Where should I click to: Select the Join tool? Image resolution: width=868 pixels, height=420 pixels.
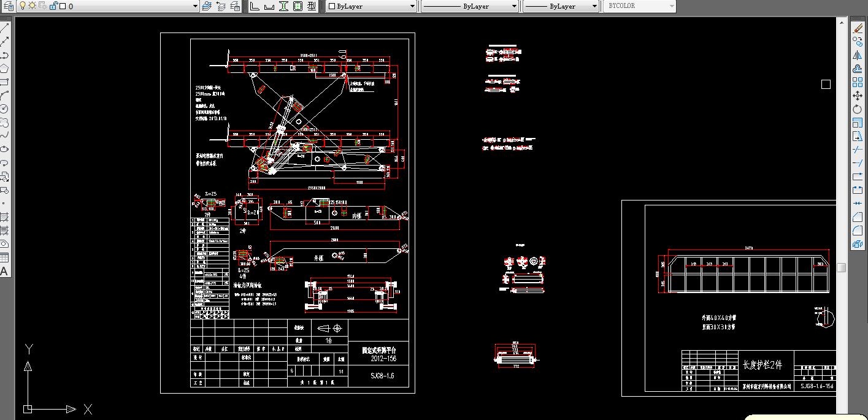click(858, 204)
